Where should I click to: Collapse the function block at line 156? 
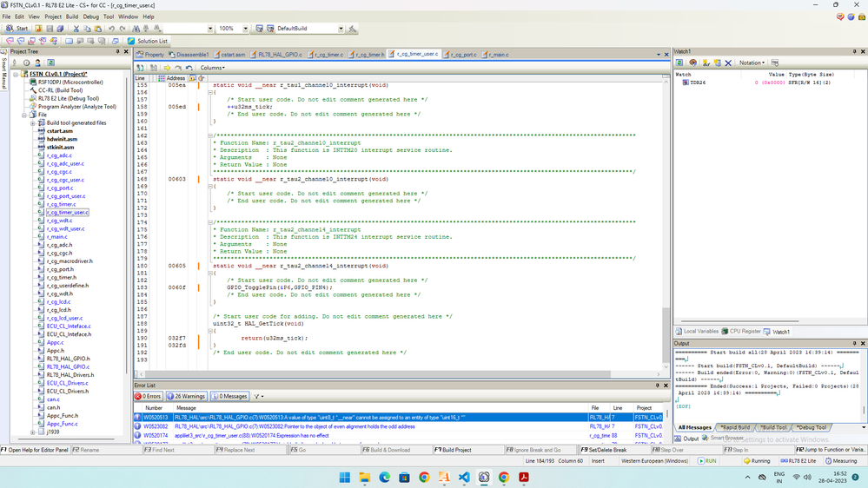coord(210,92)
